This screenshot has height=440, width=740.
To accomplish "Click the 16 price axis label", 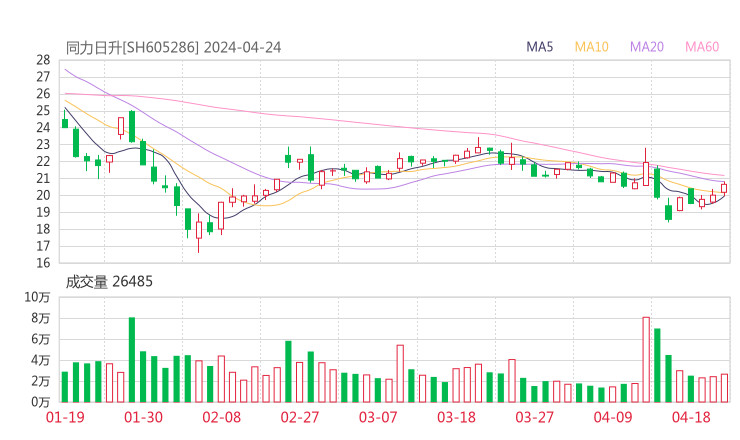I will [43, 263].
